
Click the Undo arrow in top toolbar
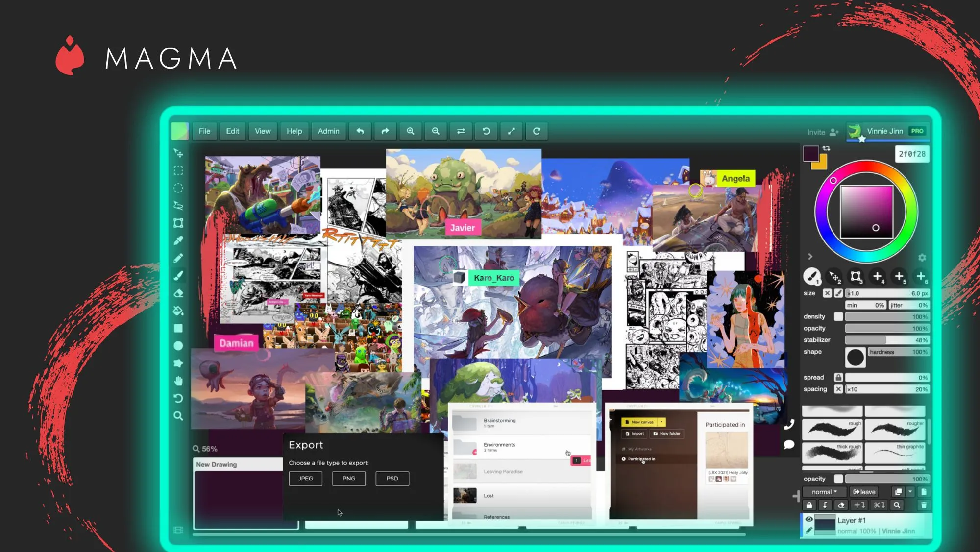(x=360, y=131)
